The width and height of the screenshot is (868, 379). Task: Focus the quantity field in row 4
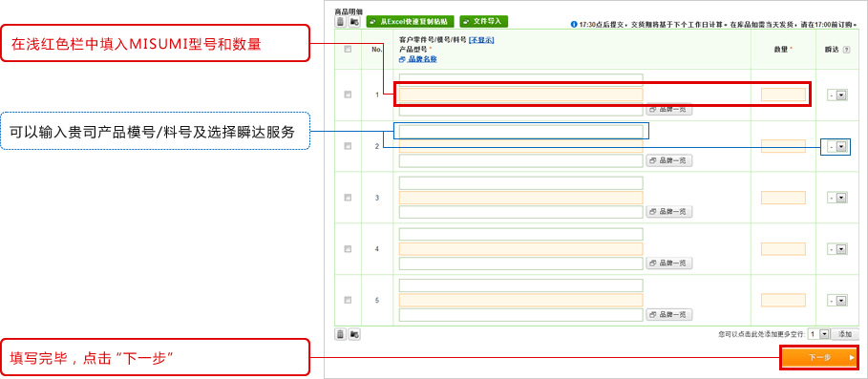783,249
